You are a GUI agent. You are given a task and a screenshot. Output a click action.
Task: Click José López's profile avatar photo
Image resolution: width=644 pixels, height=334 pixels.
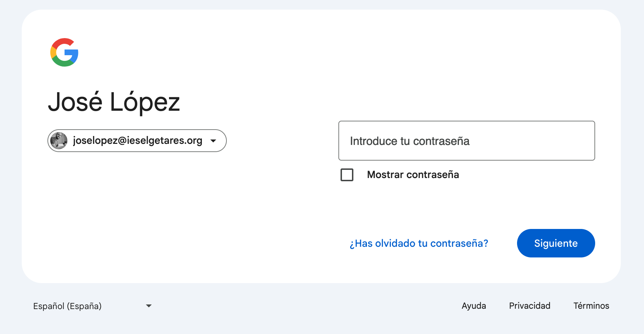tap(59, 141)
